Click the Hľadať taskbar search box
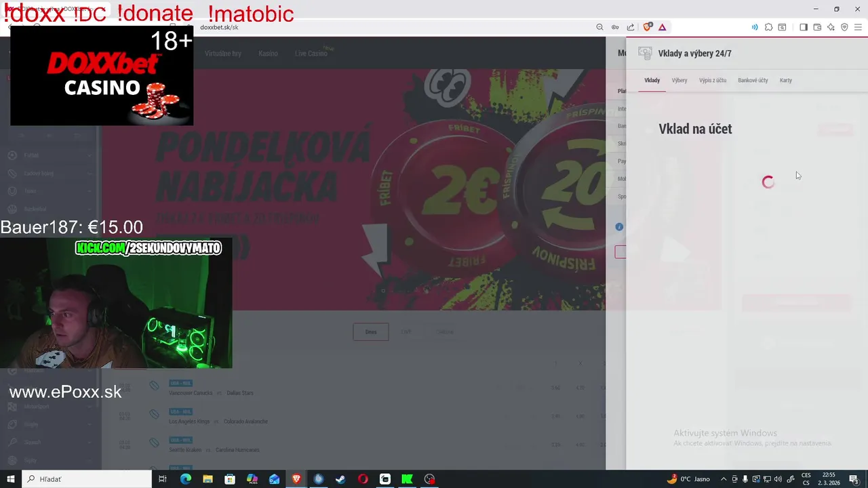This screenshot has height=488, width=868. pos(87,479)
